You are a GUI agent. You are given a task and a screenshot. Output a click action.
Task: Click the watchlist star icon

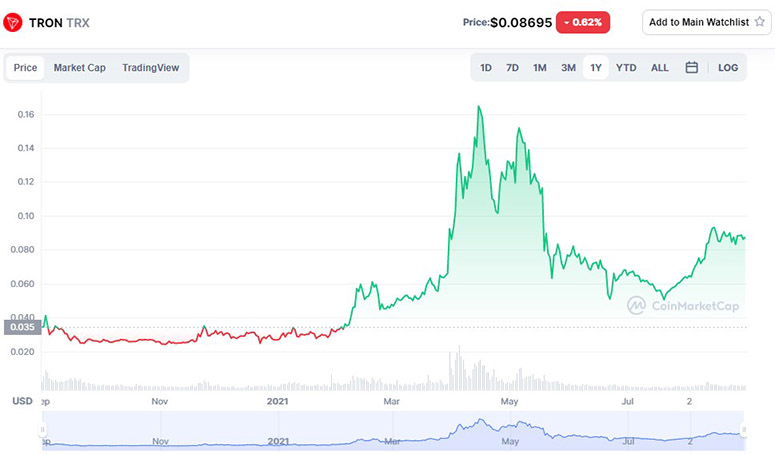pos(760,22)
